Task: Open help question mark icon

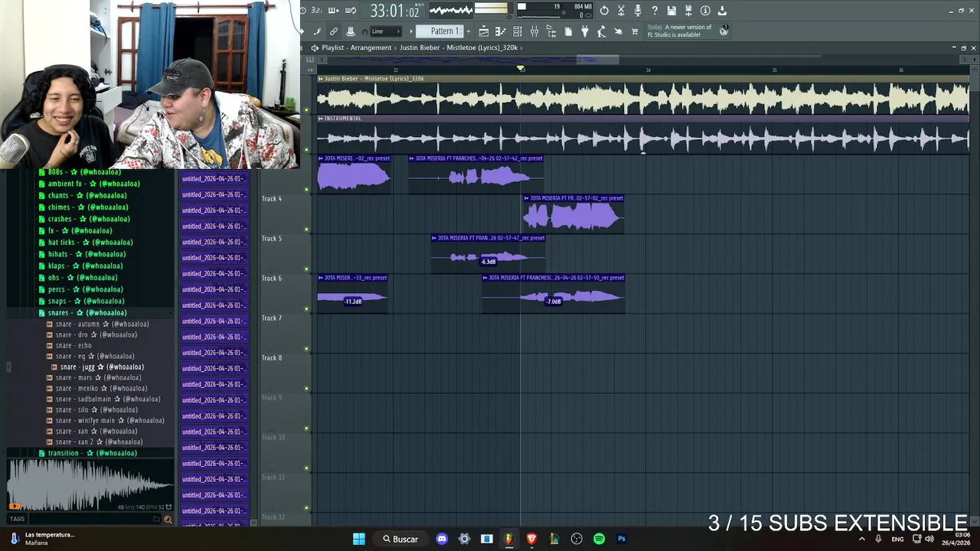Action: (x=654, y=11)
